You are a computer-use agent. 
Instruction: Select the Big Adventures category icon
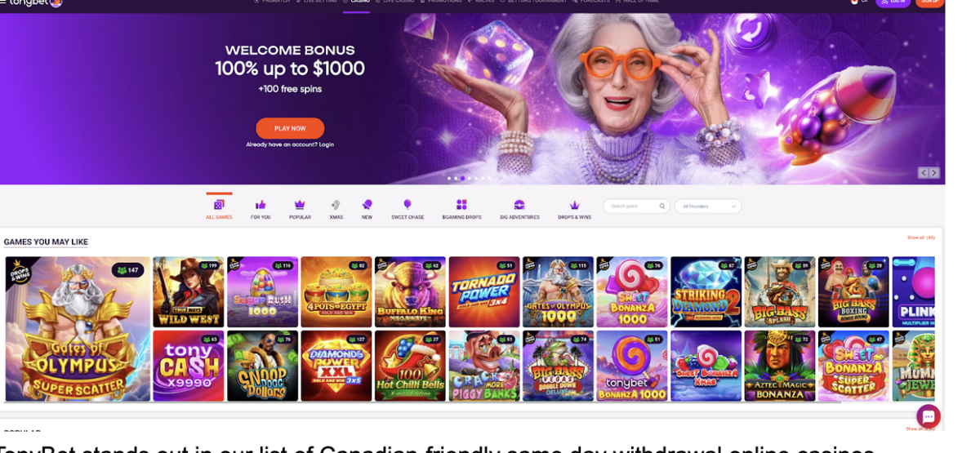click(x=519, y=205)
